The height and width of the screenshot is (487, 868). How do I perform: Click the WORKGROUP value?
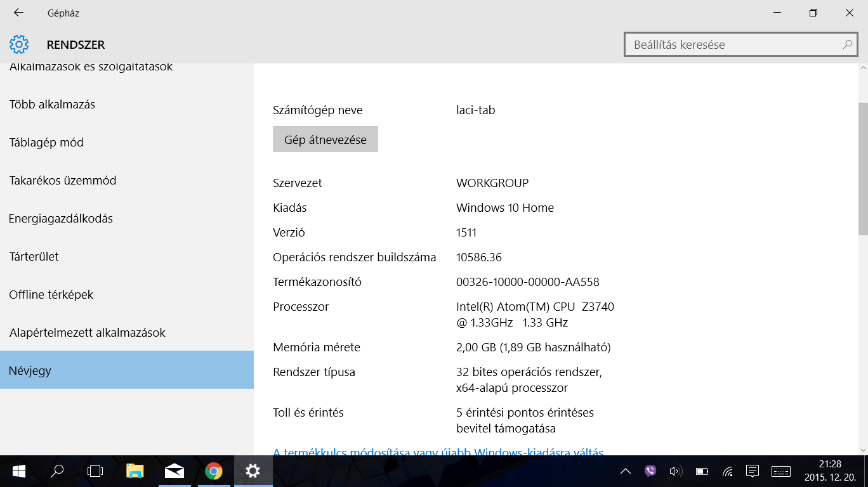(492, 183)
